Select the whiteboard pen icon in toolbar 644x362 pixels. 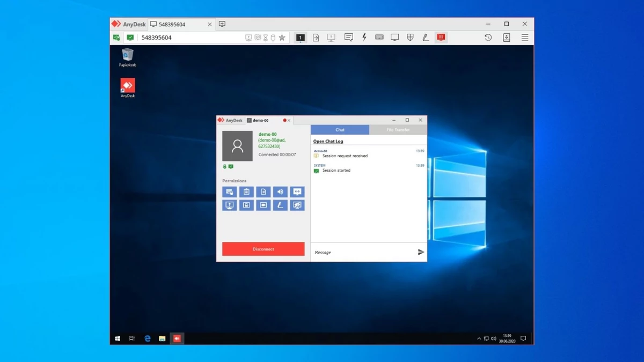tap(426, 38)
